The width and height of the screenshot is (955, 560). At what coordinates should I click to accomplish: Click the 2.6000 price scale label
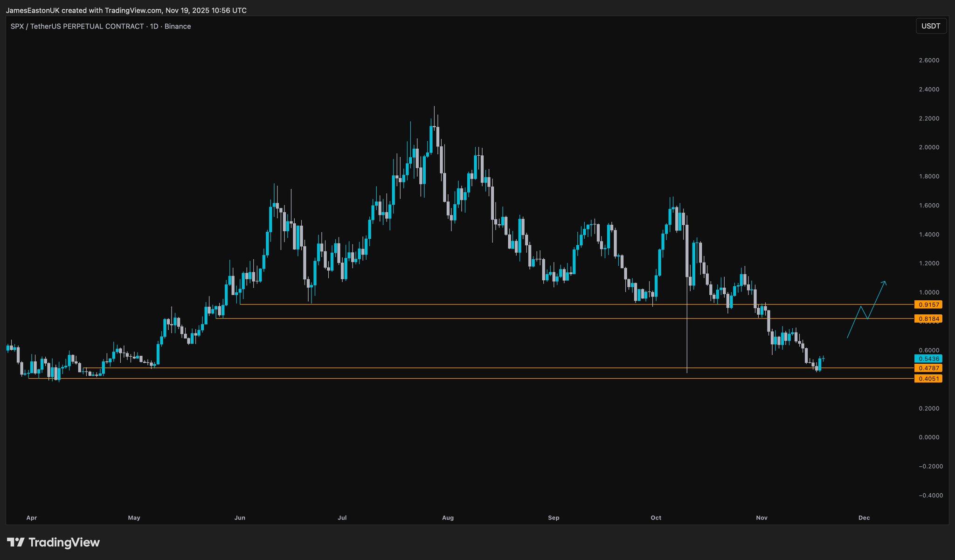click(x=929, y=60)
